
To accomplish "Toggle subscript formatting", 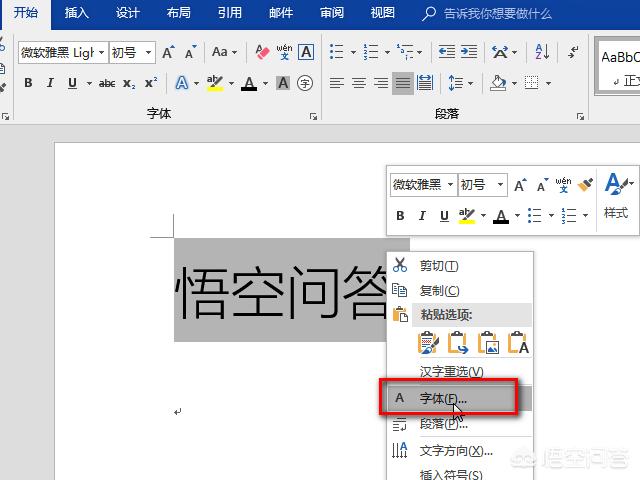I will pyautogui.click(x=129, y=84).
